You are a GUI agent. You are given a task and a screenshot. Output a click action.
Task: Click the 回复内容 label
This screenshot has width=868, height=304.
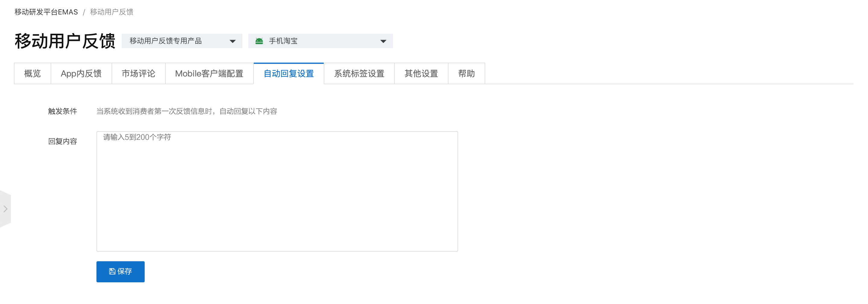(x=63, y=141)
